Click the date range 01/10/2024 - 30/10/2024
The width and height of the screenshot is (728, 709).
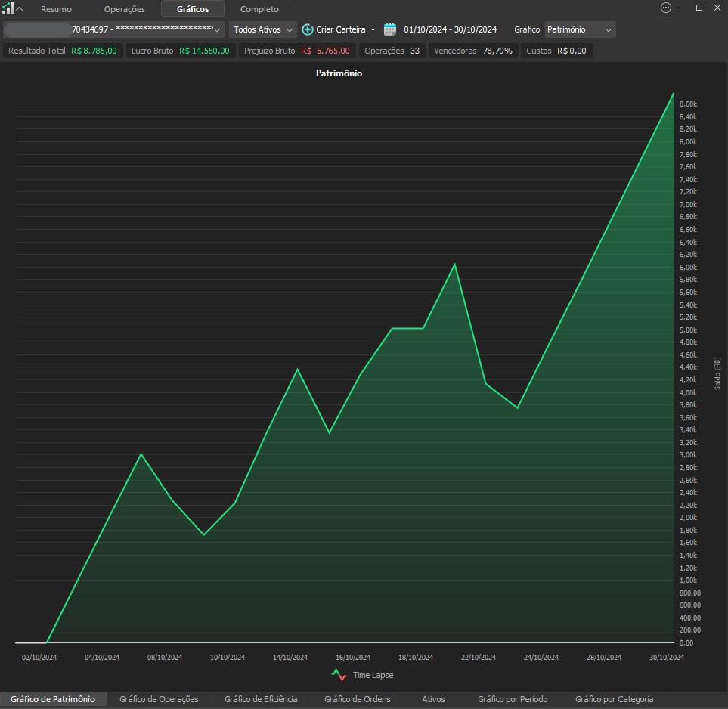click(450, 29)
